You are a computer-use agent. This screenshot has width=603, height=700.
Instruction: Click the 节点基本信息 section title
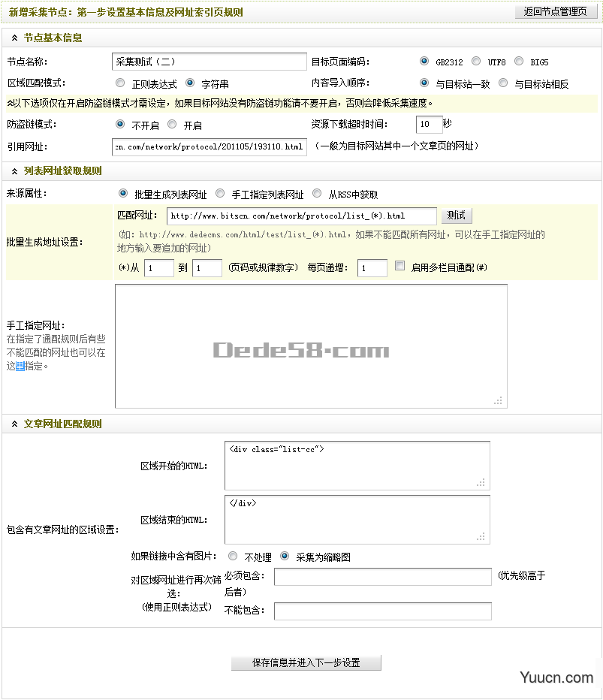(53, 38)
